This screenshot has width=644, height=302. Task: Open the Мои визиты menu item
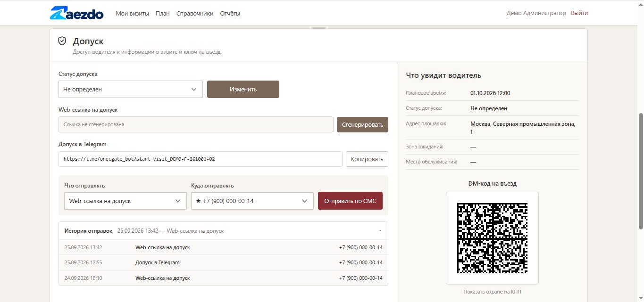click(133, 13)
